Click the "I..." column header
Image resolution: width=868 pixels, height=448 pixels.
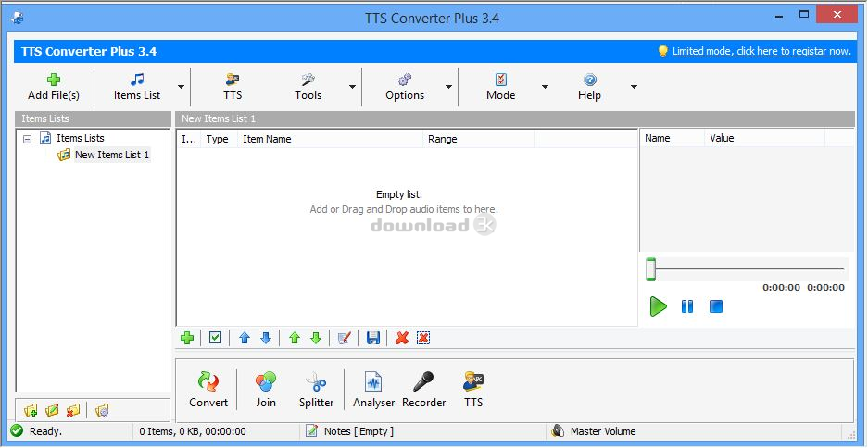189,139
